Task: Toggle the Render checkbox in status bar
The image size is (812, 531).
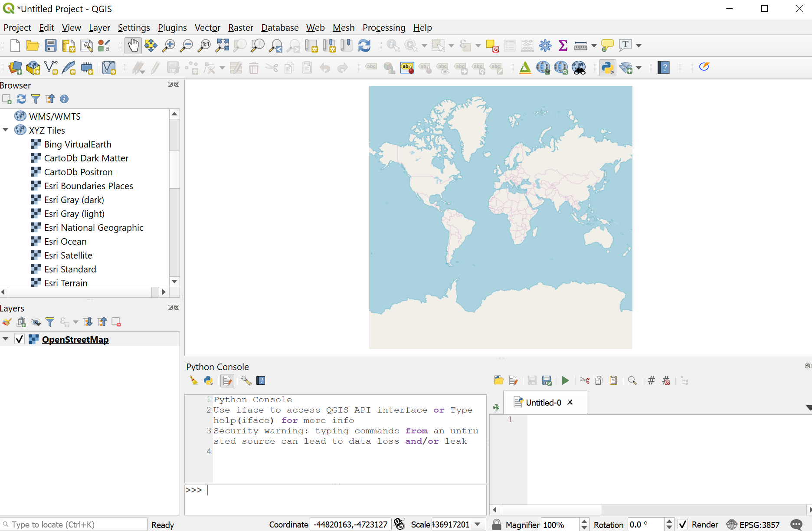Action: point(683,524)
